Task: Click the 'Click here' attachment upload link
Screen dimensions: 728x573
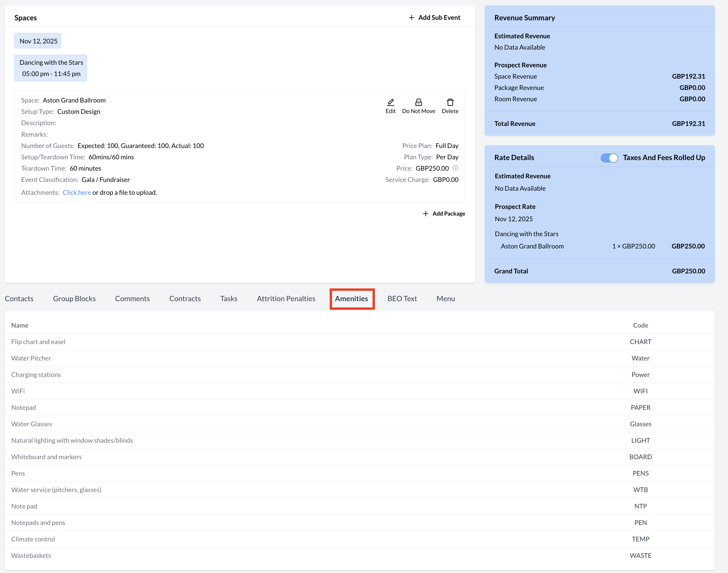Action: tap(77, 192)
